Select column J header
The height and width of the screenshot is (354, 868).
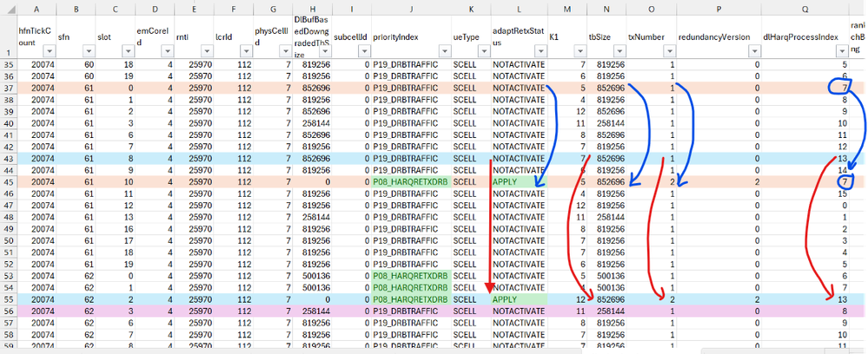coord(411,9)
